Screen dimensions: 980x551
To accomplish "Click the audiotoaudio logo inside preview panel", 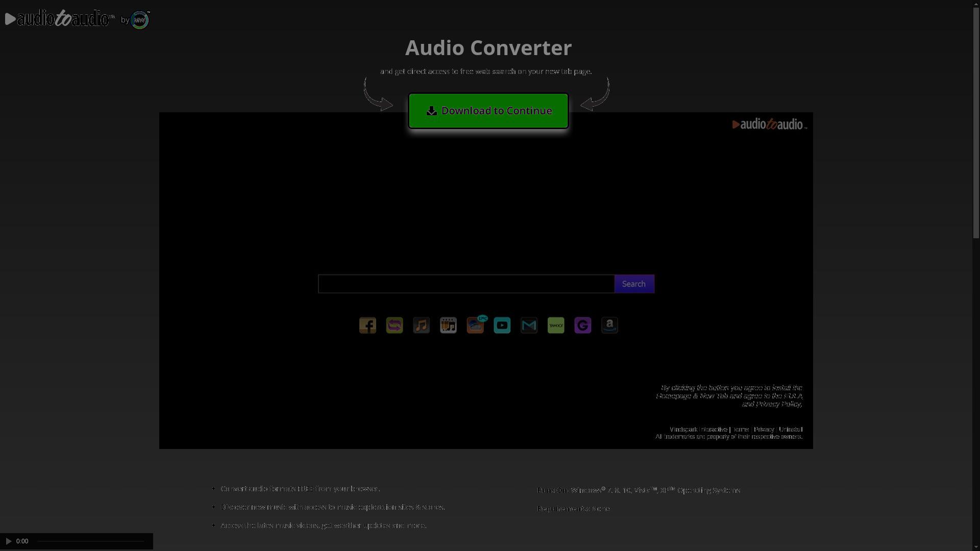I will [769, 124].
